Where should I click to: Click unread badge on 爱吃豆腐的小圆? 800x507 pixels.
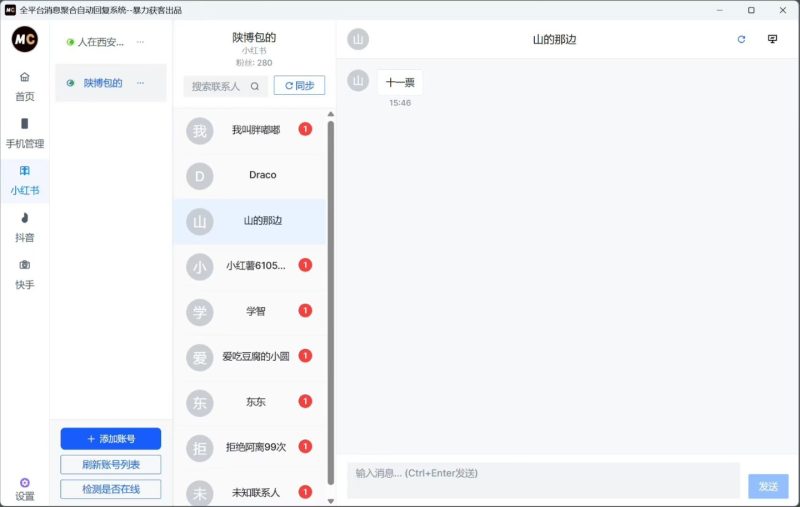305,356
